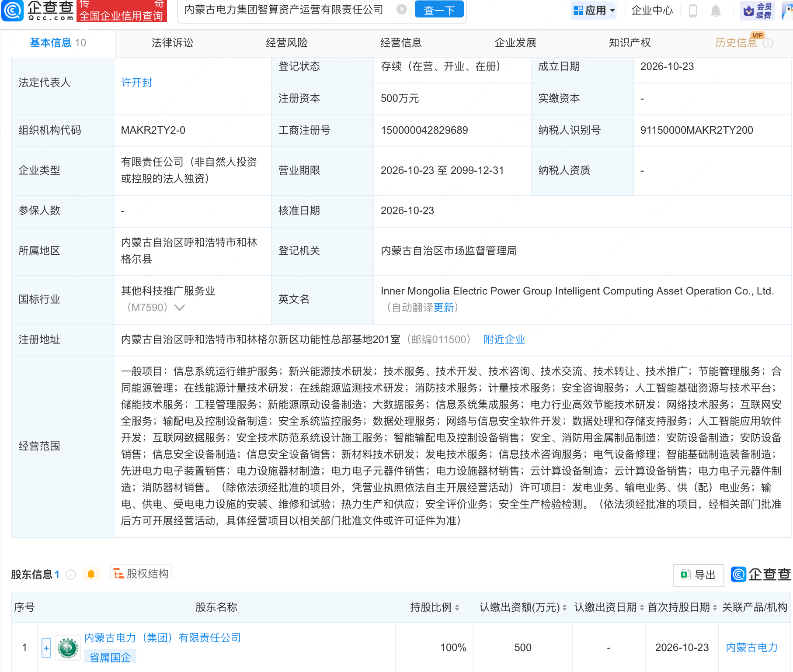The image size is (793, 672).
Task: Switch to 经营信息 tab
Action: [x=401, y=43]
